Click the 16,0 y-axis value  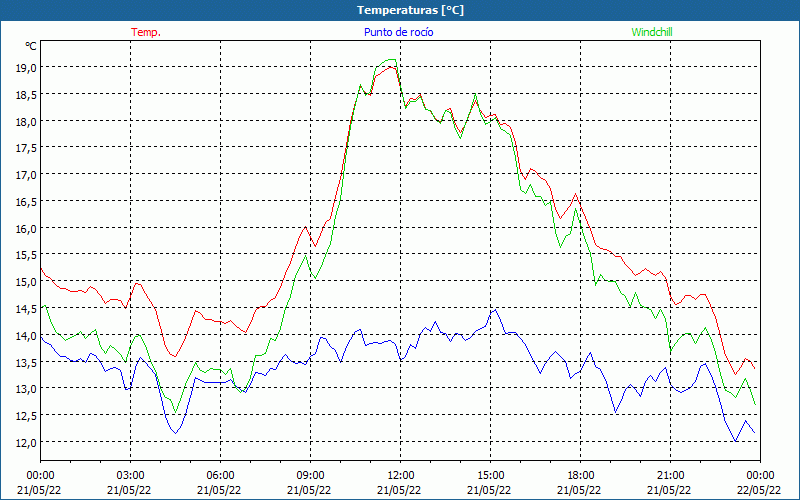pos(26,229)
